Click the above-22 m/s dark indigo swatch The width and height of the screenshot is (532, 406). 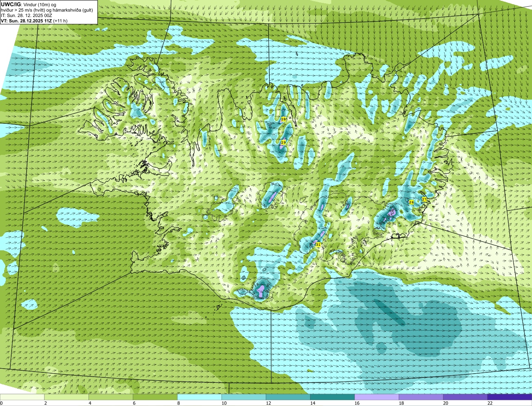(510, 397)
